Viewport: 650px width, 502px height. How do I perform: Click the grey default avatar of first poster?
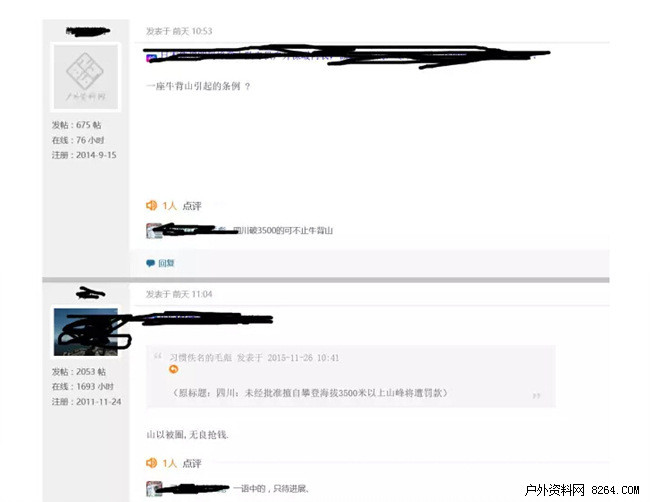pyautogui.click(x=86, y=77)
